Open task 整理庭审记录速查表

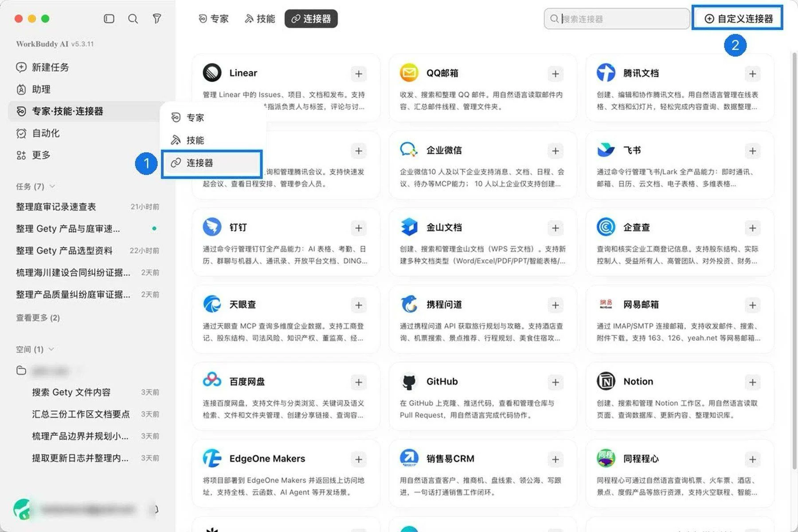pyautogui.click(x=87, y=207)
